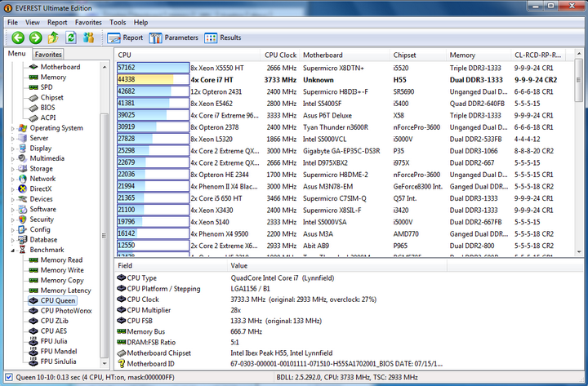
Task: Select Memory Latency benchmark
Action: click(65, 291)
